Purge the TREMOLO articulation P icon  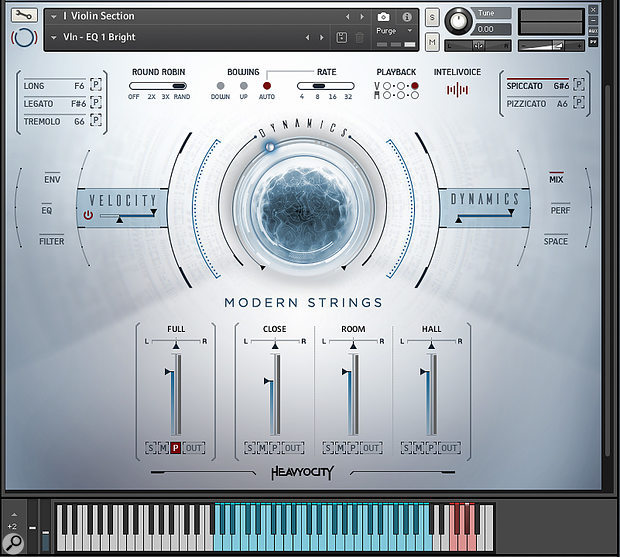pos(96,120)
